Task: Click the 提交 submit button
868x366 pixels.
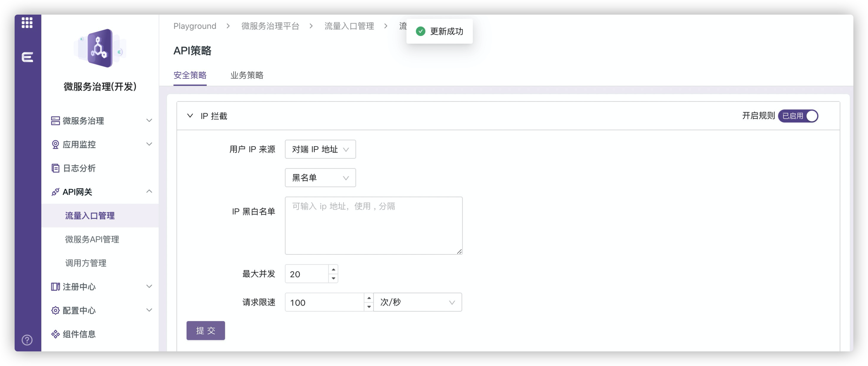Action: [206, 330]
